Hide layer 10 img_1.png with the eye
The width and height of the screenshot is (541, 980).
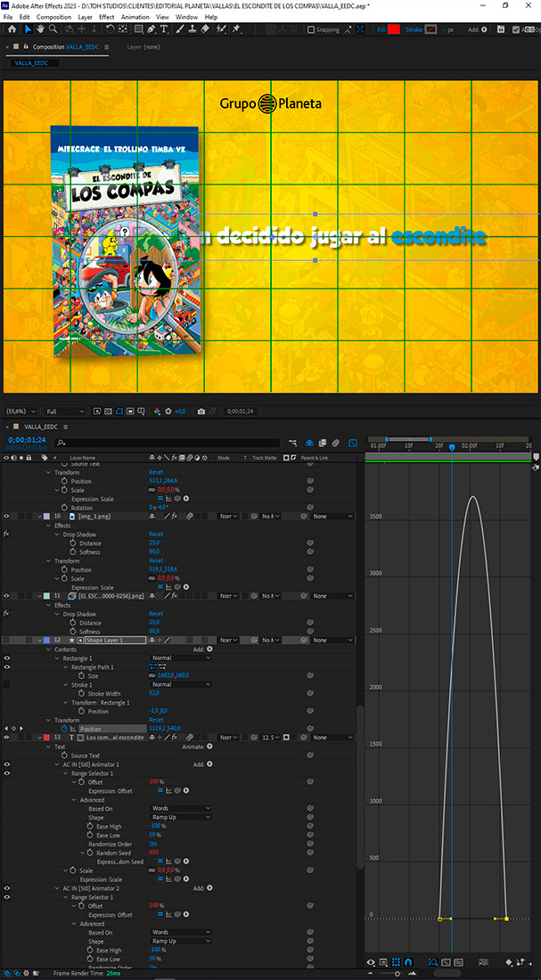tap(7, 516)
